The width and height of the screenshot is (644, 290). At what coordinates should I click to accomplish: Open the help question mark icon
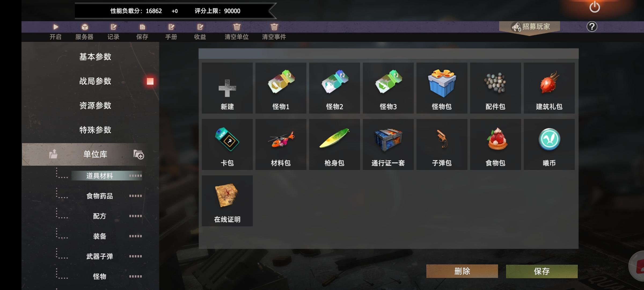click(x=592, y=27)
